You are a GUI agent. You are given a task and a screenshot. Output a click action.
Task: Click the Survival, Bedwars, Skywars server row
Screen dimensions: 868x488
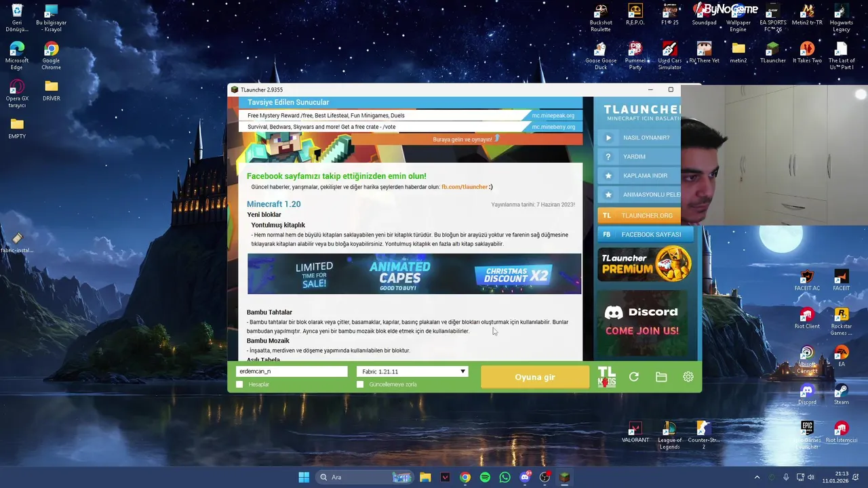[411, 127]
